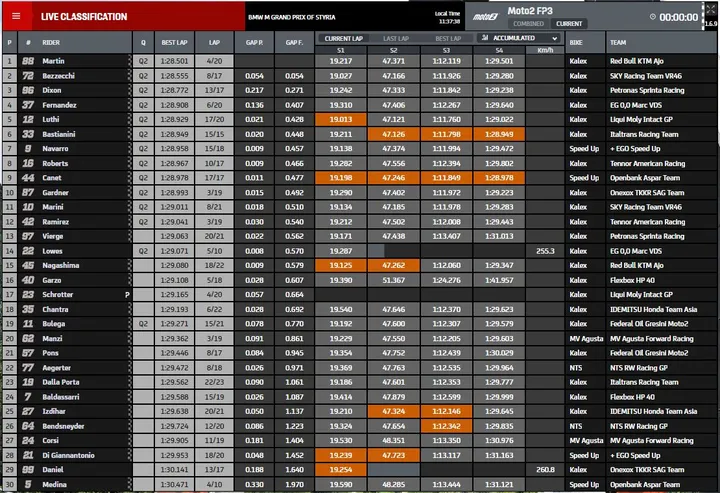Click Ramirez's gap value 0.030
The width and height of the screenshot is (720, 493).
[x=254, y=222]
